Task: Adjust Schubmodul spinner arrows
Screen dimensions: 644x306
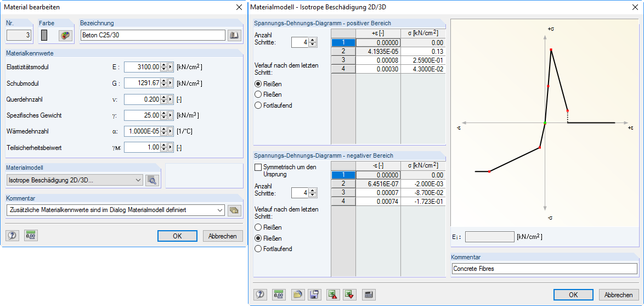Action: [164, 83]
